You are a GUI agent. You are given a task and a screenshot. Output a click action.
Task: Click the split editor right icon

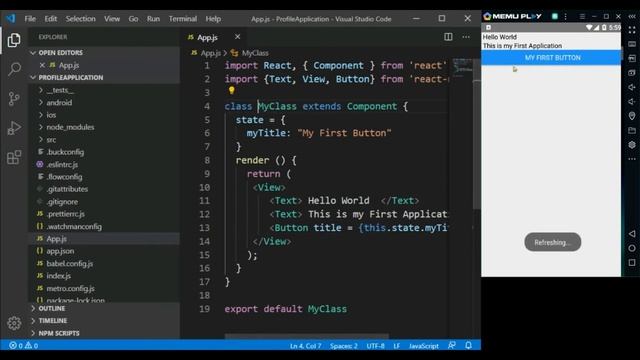pyautogui.click(x=448, y=37)
